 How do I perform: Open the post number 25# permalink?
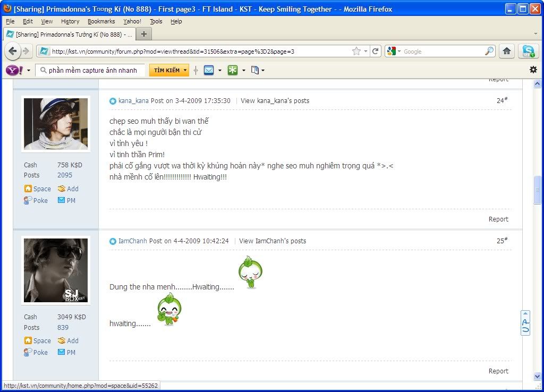tap(502, 241)
